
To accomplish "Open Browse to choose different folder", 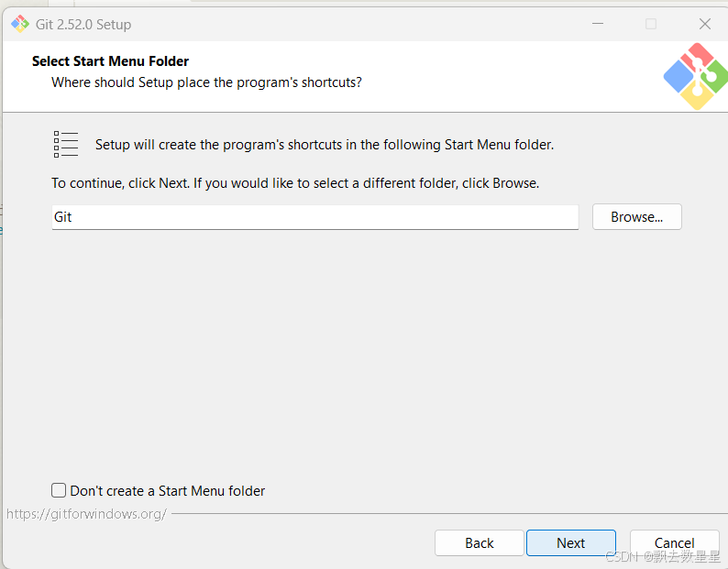I will pyautogui.click(x=636, y=217).
